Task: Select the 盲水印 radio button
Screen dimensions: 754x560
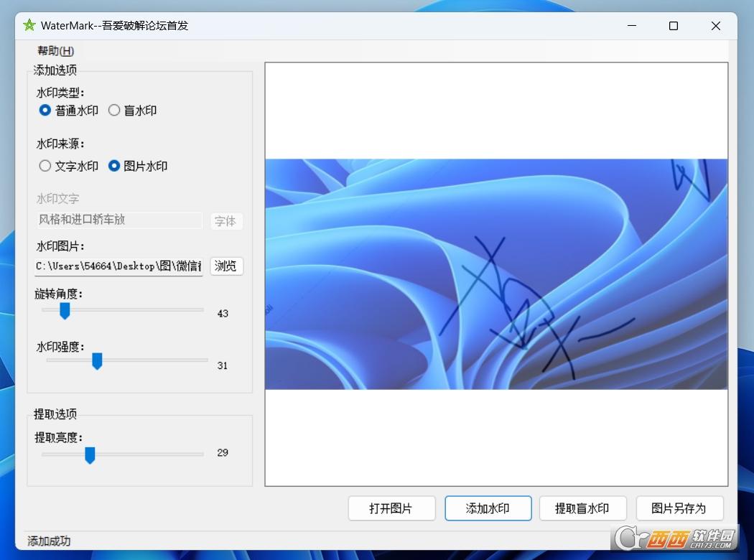Action: point(133,111)
